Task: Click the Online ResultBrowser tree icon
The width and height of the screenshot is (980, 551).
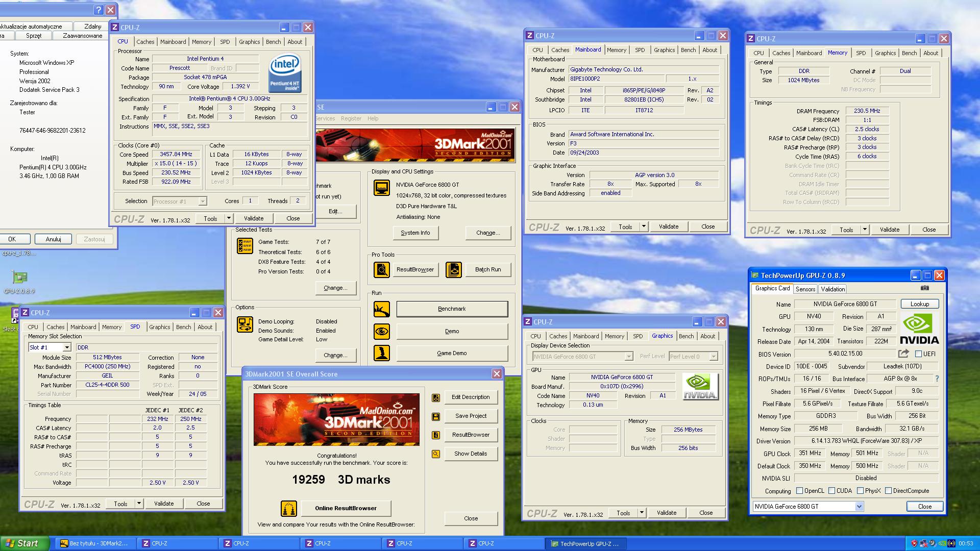Action: 289,508
